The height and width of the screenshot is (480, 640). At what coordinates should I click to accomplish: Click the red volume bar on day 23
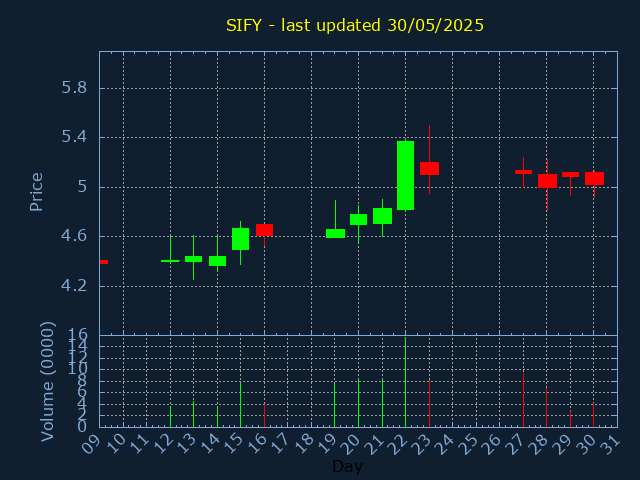429,403
